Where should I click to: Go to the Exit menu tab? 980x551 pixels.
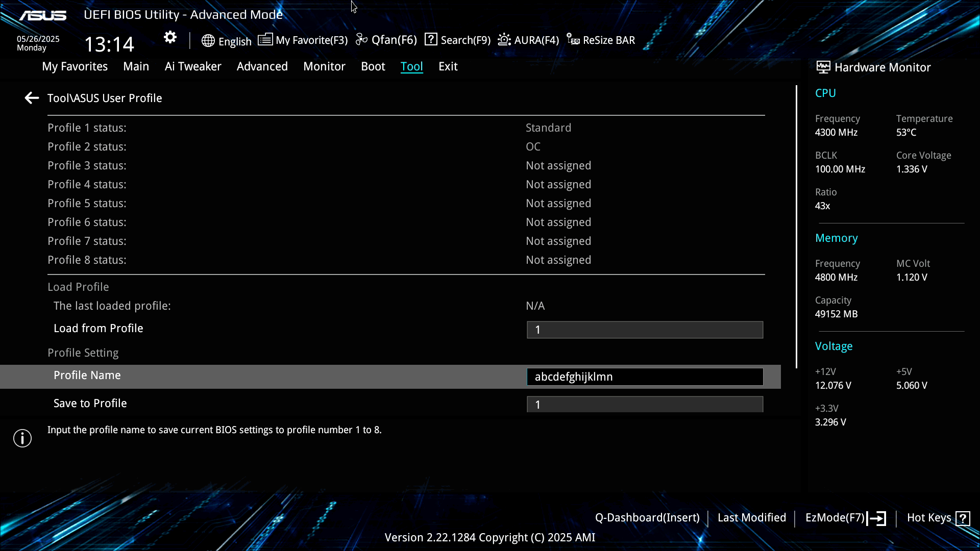point(448,66)
